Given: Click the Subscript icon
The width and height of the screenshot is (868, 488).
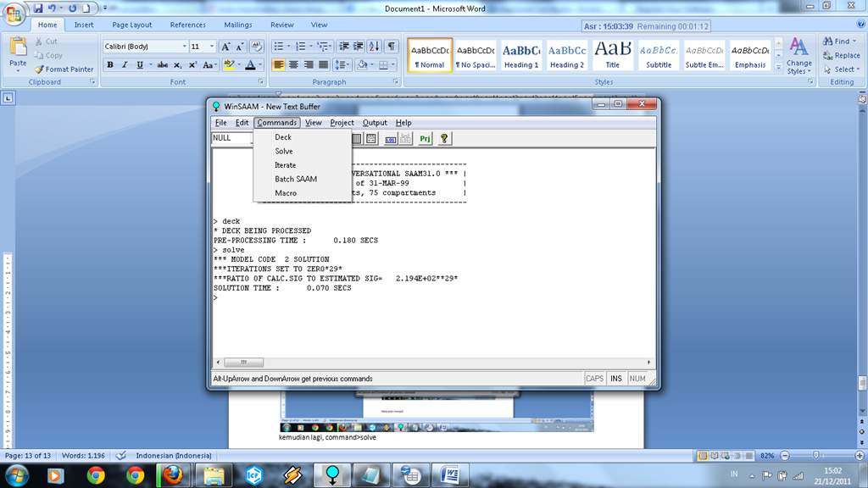Looking at the screenshot, I should [x=177, y=64].
